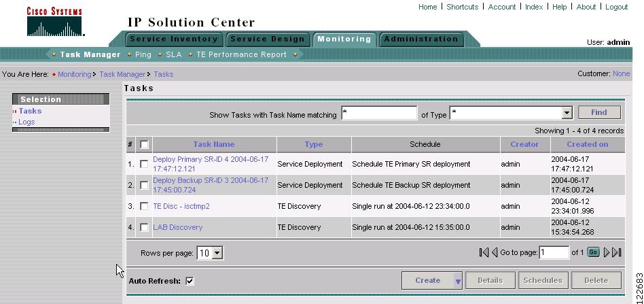The image size is (644, 304).
Task: Click the green Go button
Action: point(594,252)
